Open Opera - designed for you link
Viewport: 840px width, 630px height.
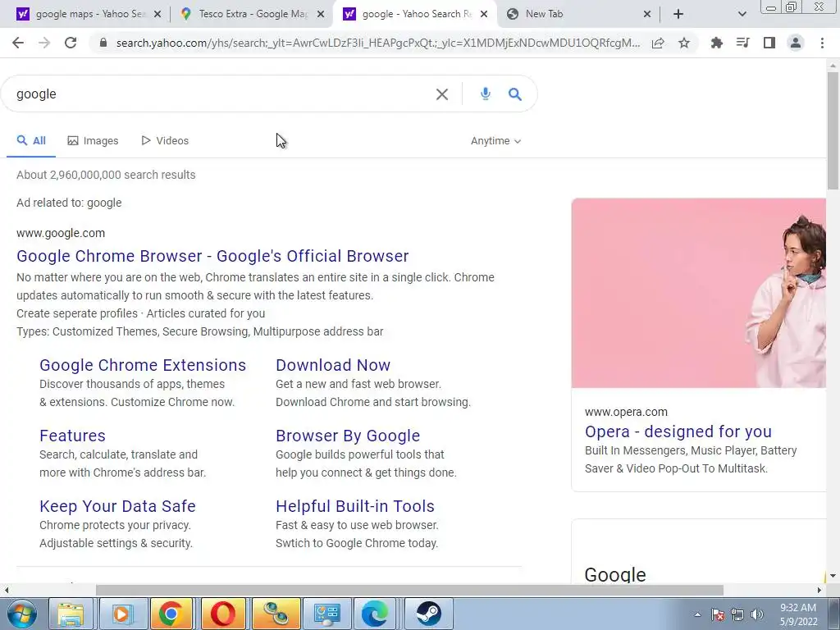[x=678, y=431]
